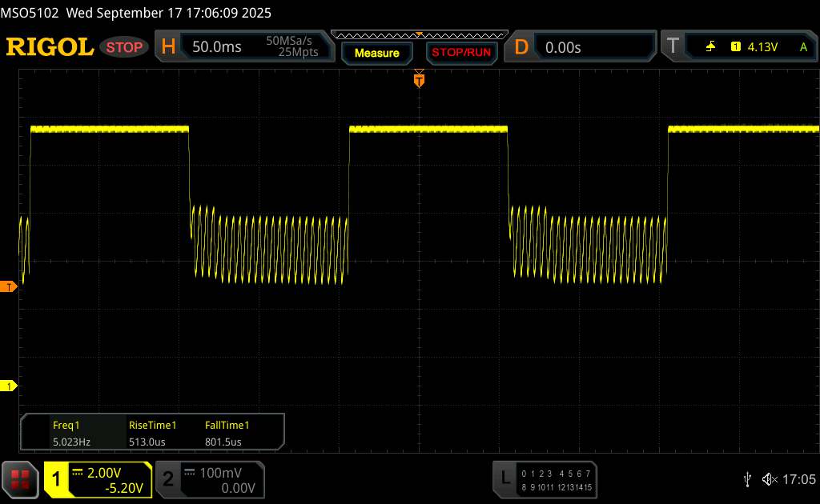Click the rising edge trigger type icon
This screenshot has height=504, width=820.
click(x=710, y=47)
